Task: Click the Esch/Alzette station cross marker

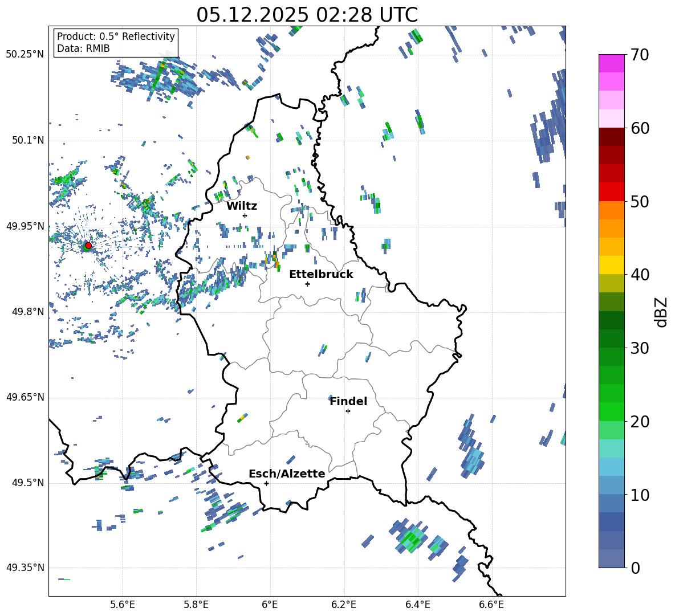Action: click(x=266, y=483)
